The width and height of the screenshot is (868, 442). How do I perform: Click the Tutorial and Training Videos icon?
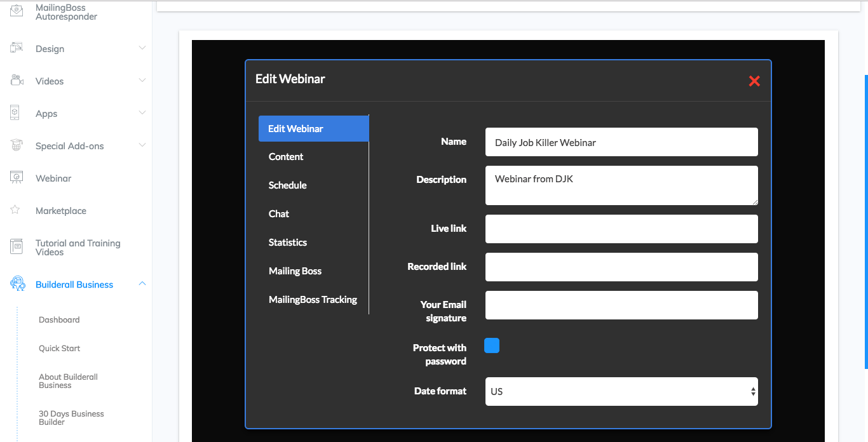17,247
